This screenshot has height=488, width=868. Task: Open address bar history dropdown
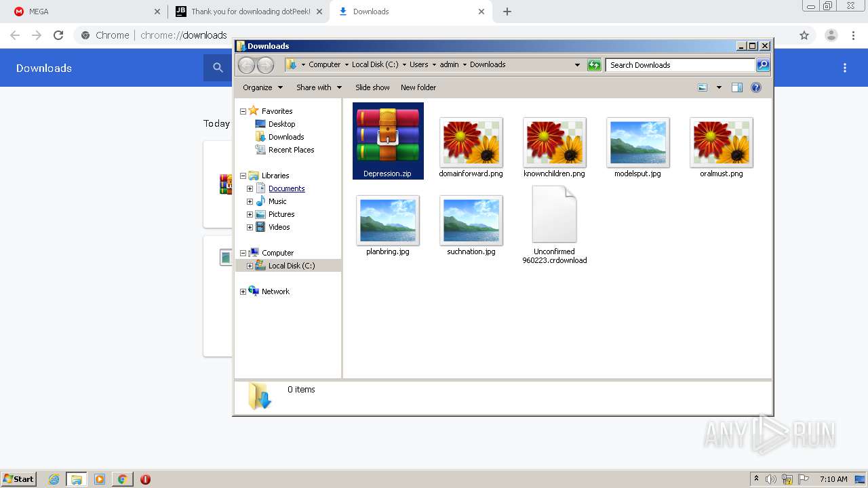click(577, 65)
